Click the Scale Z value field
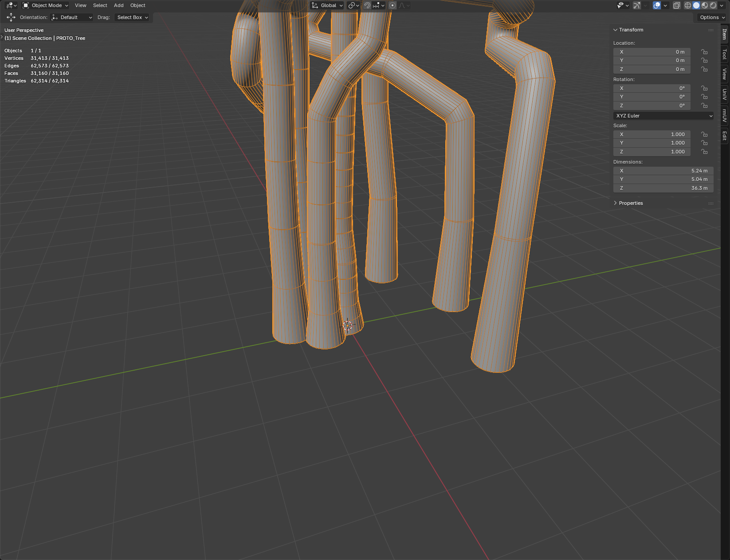Image resolution: width=730 pixels, height=560 pixels. (x=652, y=152)
